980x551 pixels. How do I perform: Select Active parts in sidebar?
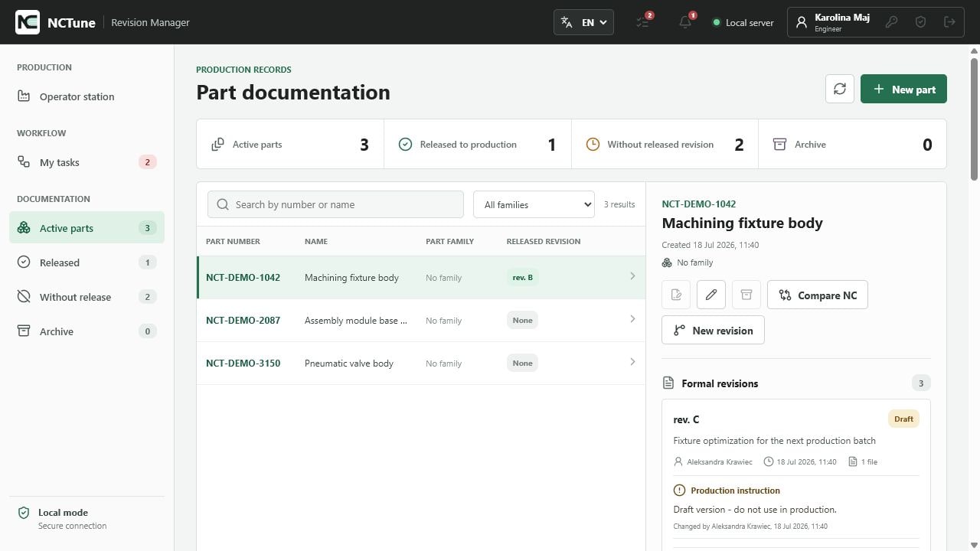click(87, 228)
